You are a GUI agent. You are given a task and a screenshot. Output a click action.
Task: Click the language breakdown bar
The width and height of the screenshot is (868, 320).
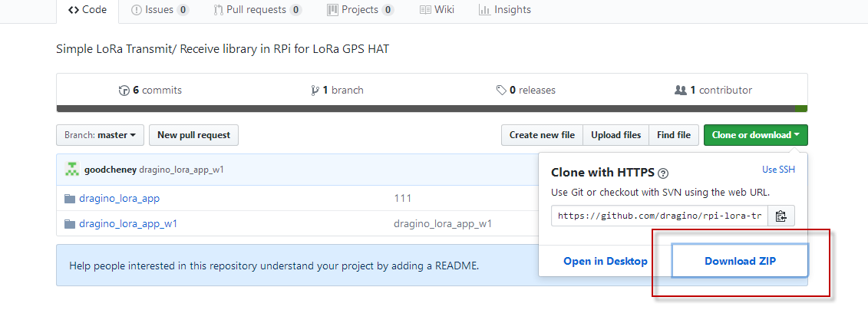click(x=432, y=108)
